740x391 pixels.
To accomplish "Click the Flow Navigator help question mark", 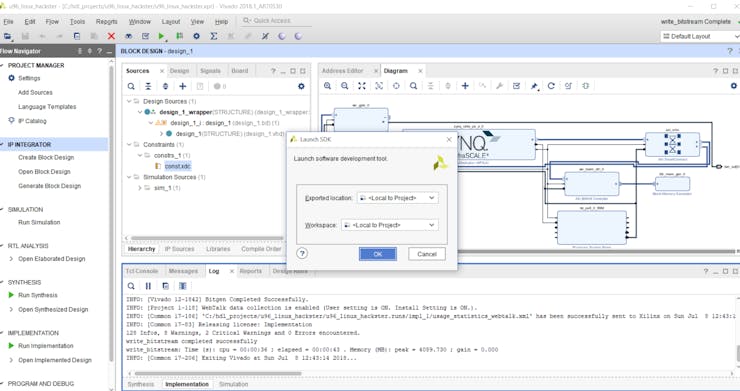I will (x=99, y=51).
